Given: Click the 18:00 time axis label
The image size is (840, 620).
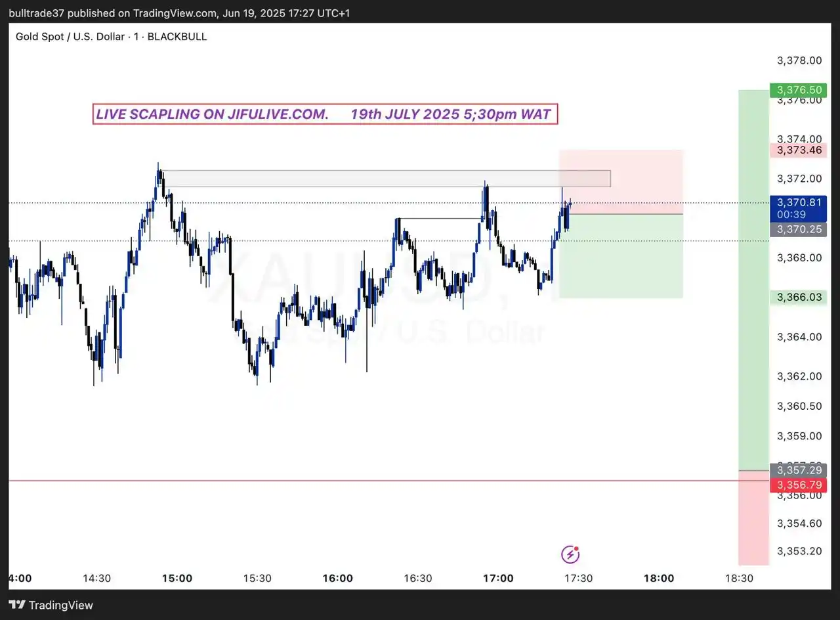Looking at the screenshot, I should [x=659, y=579].
